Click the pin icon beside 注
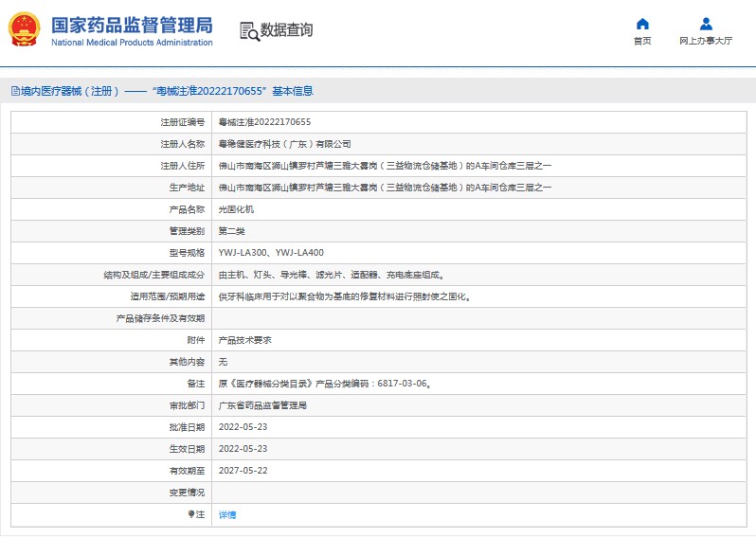The height and width of the screenshot is (538, 756). [x=190, y=514]
